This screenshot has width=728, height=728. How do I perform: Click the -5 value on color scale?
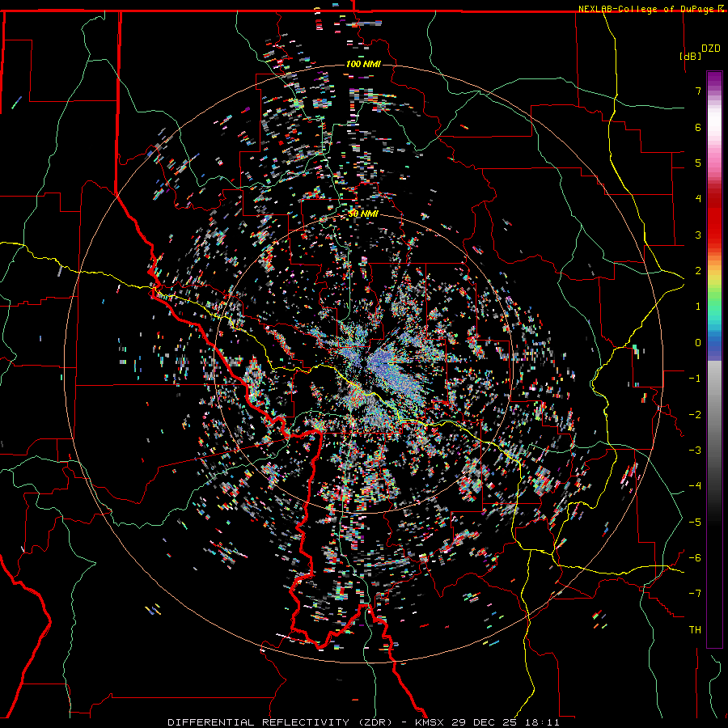click(695, 523)
